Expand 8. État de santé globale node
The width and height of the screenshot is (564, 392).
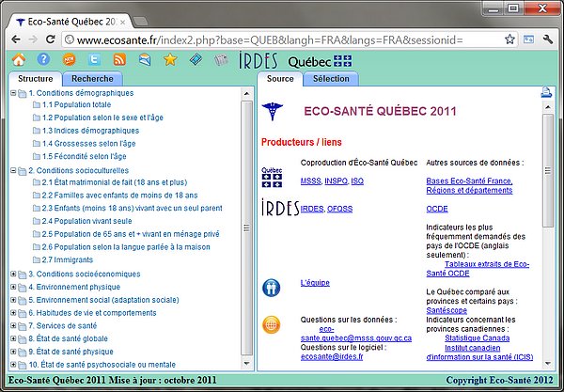tap(13, 338)
